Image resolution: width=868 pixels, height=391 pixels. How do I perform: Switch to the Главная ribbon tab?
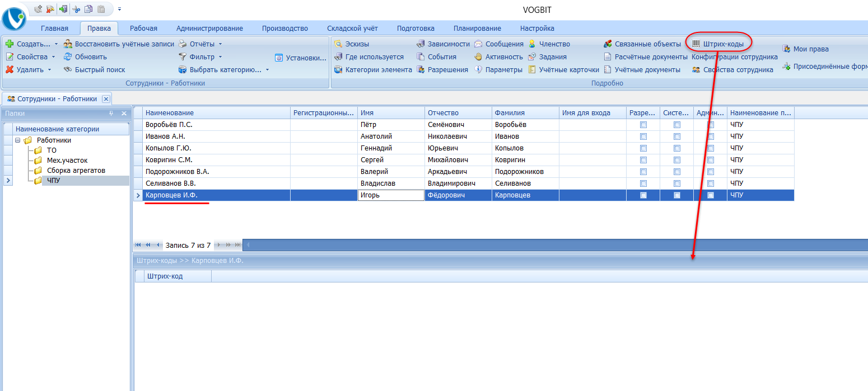point(54,29)
